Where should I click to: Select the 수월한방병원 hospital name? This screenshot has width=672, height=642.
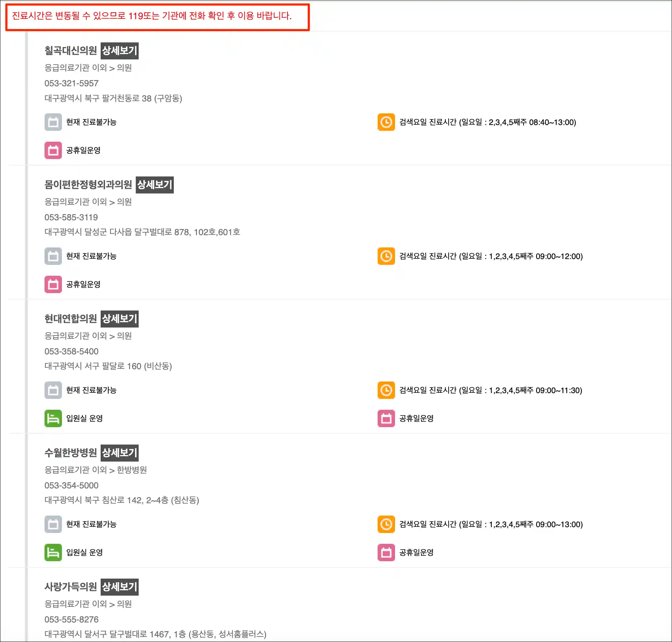[71, 453]
